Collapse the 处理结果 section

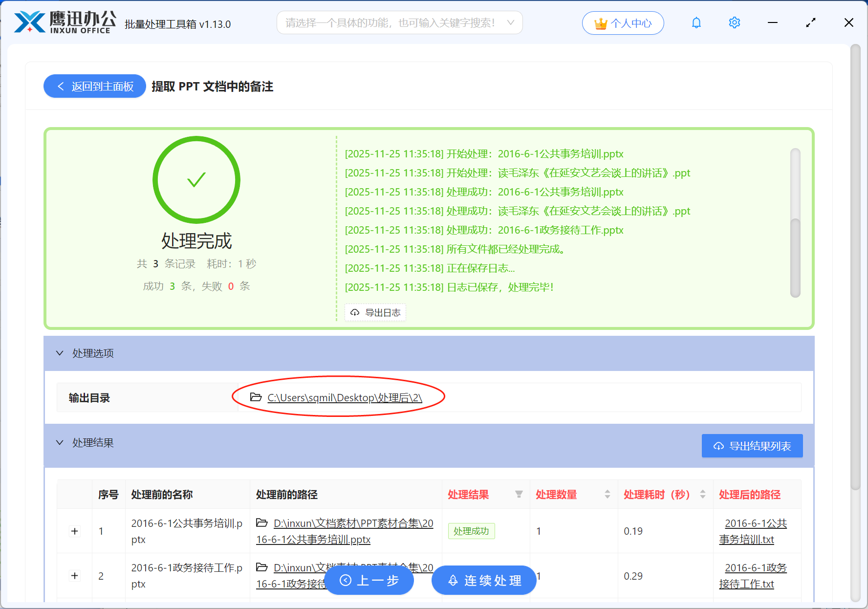click(60, 442)
